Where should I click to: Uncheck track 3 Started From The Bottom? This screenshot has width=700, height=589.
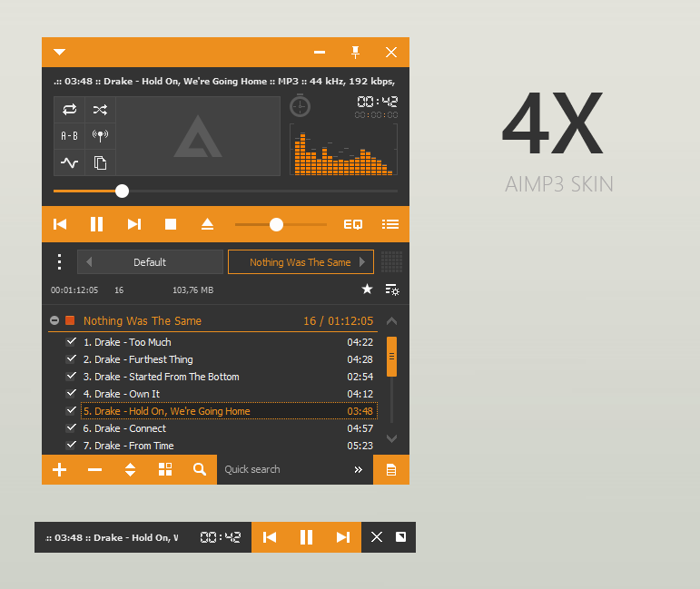click(x=71, y=376)
